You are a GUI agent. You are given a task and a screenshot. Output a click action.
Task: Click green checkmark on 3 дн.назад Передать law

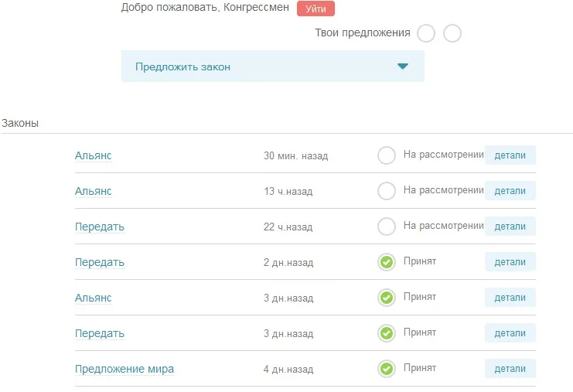[387, 333]
